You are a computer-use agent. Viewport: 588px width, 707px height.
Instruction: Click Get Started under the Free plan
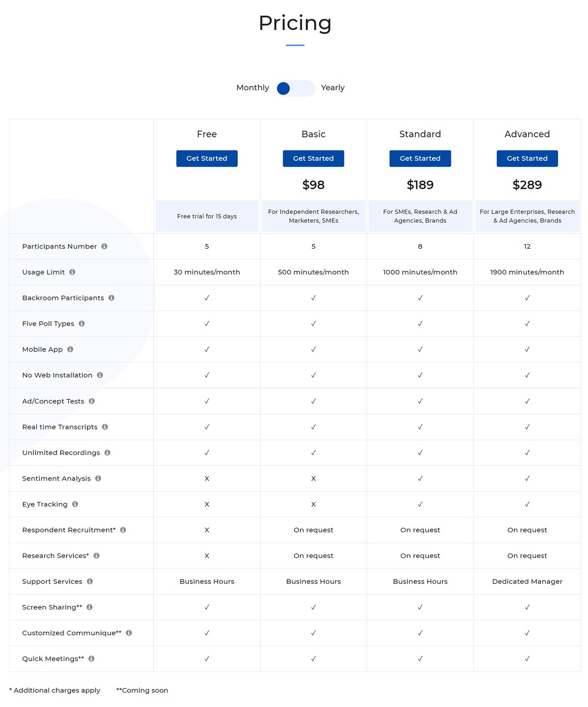point(206,158)
